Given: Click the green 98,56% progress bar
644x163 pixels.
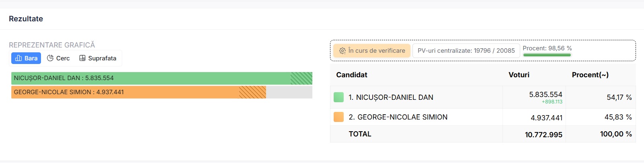Looking at the screenshot, I should click(547, 55).
